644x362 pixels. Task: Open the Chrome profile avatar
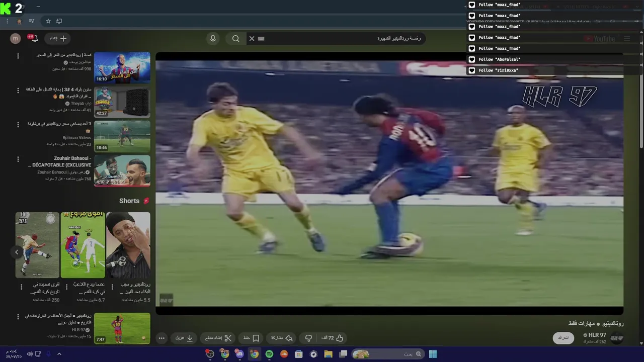[x=19, y=21]
